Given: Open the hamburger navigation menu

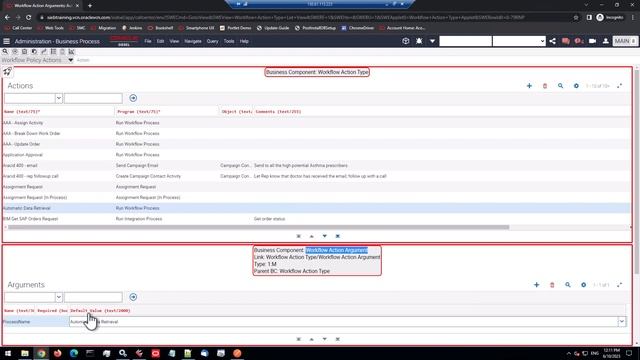Looking at the screenshot, I should [7, 41].
